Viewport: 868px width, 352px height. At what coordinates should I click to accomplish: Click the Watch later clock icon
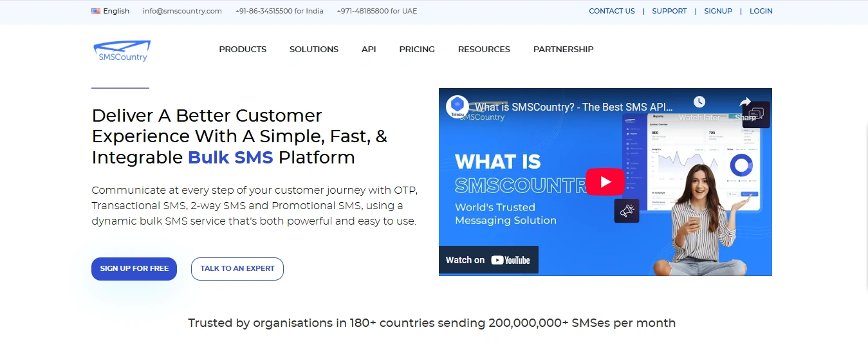pos(699,102)
